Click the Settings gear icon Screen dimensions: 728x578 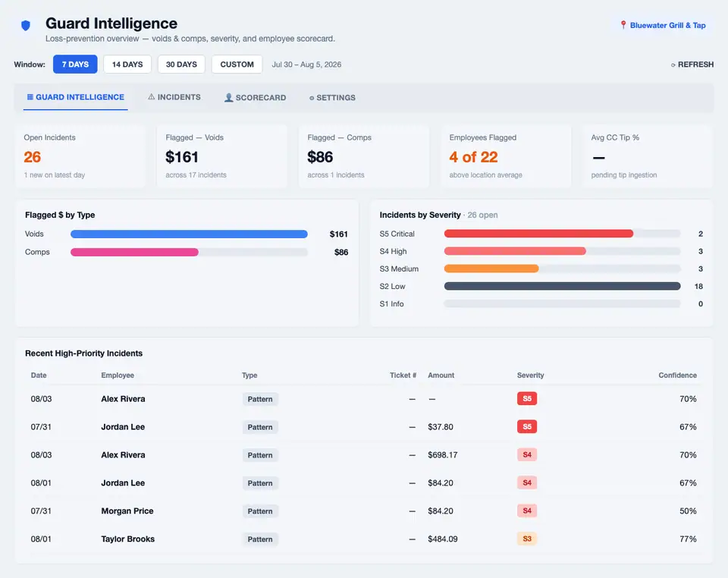click(312, 98)
